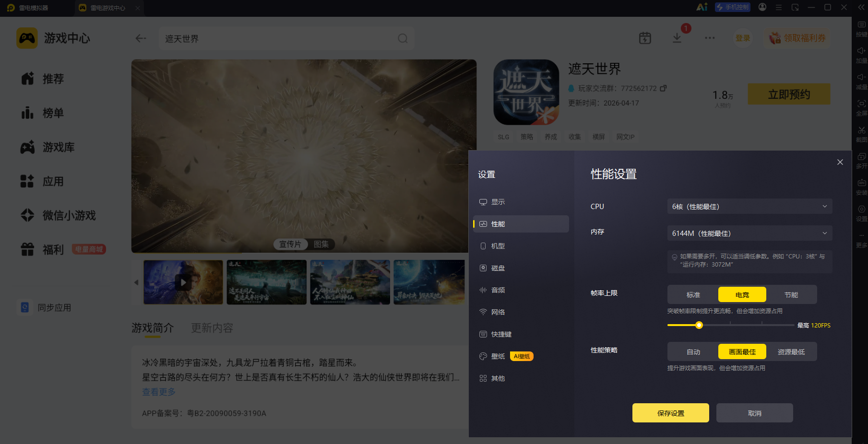
Task: Go to 微信小游戏 in left navigation
Action: (58, 215)
